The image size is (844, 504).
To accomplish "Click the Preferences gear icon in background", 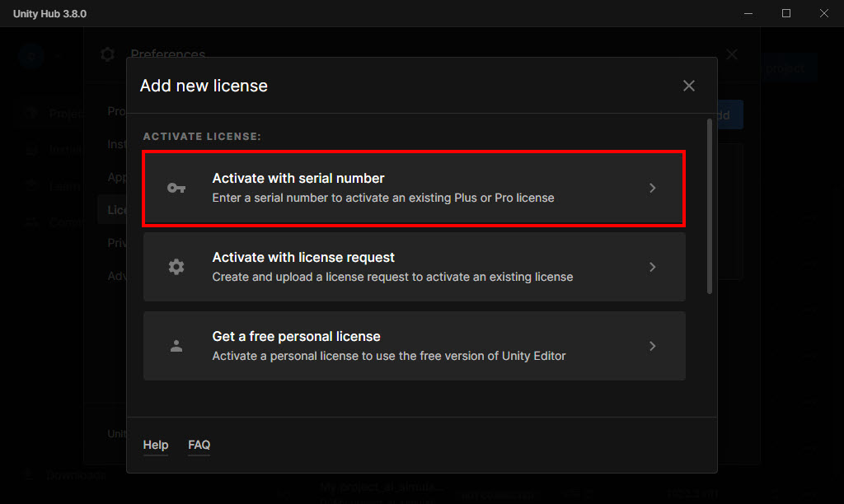I will [x=107, y=54].
